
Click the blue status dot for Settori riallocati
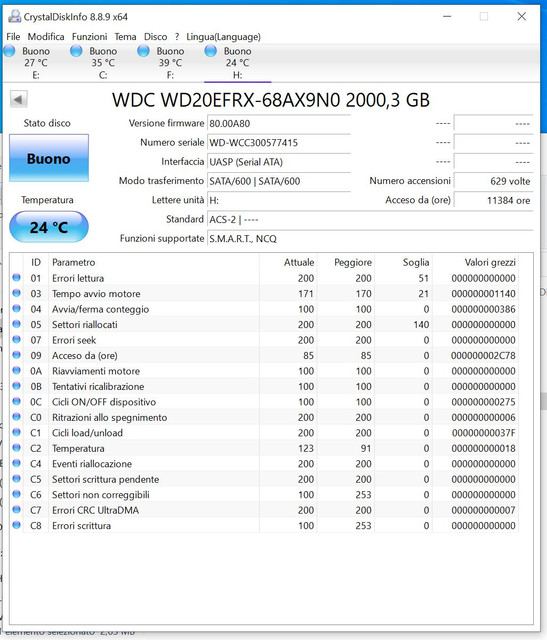(x=16, y=324)
